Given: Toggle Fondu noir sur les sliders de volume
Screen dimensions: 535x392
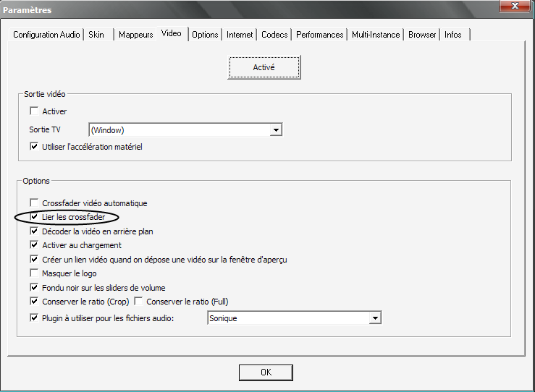Looking at the screenshot, I should [34, 287].
